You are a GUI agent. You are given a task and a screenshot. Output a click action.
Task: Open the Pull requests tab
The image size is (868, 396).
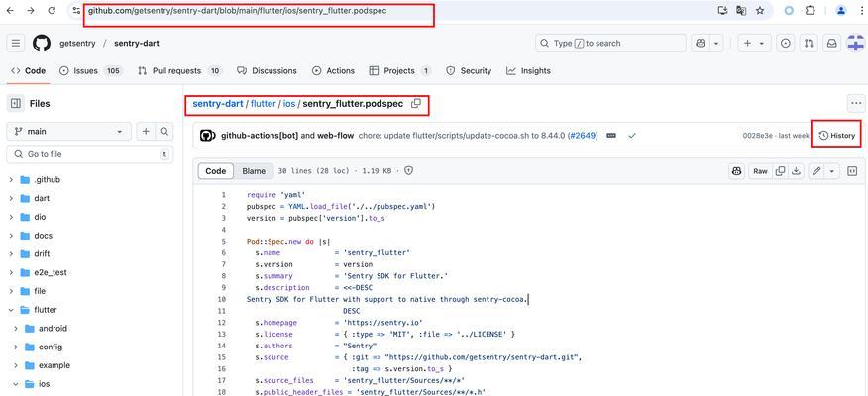pyautogui.click(x=179, y=71)
